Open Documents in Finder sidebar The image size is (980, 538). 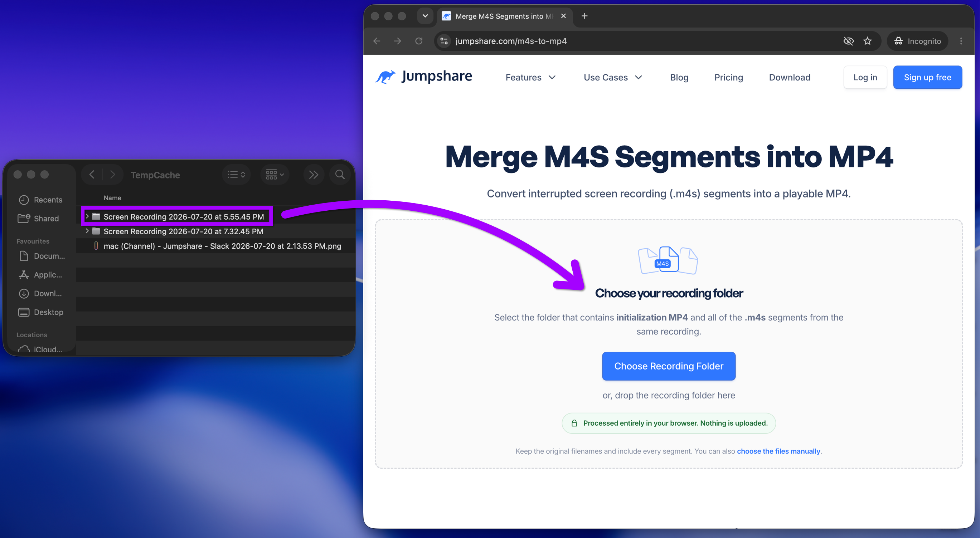tap(41, 256)
